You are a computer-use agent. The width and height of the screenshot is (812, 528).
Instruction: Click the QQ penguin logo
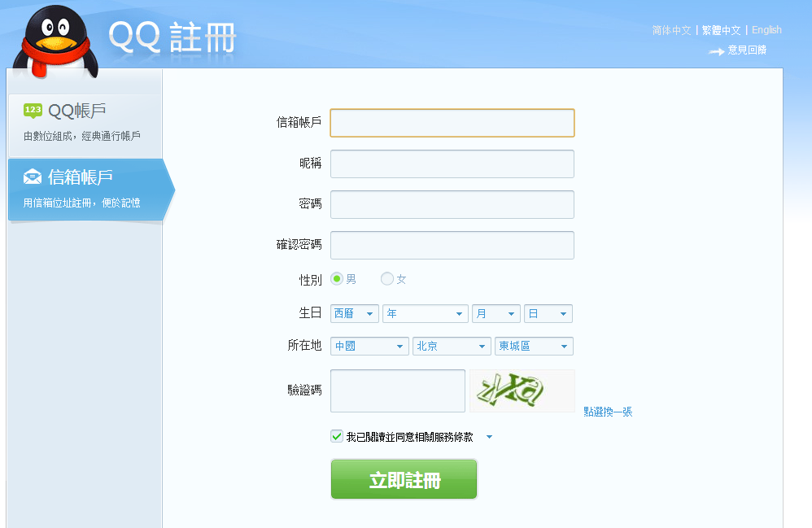point(55,41)
